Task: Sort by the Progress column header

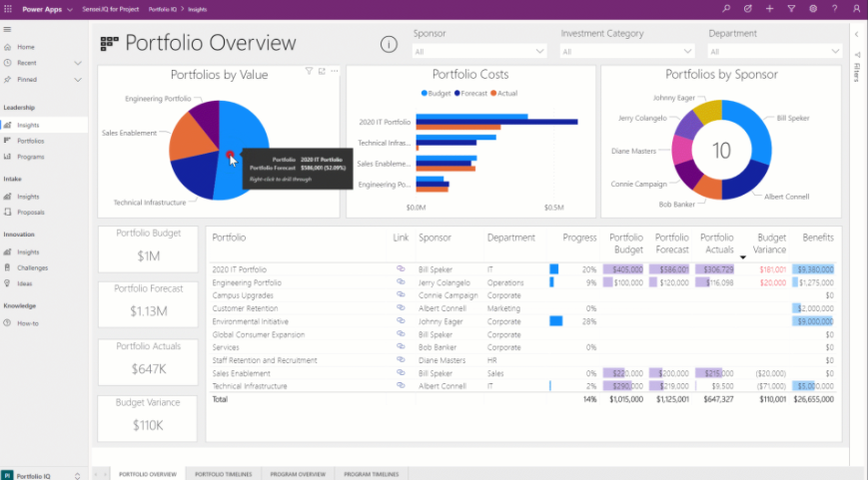Action: point(579,238)
